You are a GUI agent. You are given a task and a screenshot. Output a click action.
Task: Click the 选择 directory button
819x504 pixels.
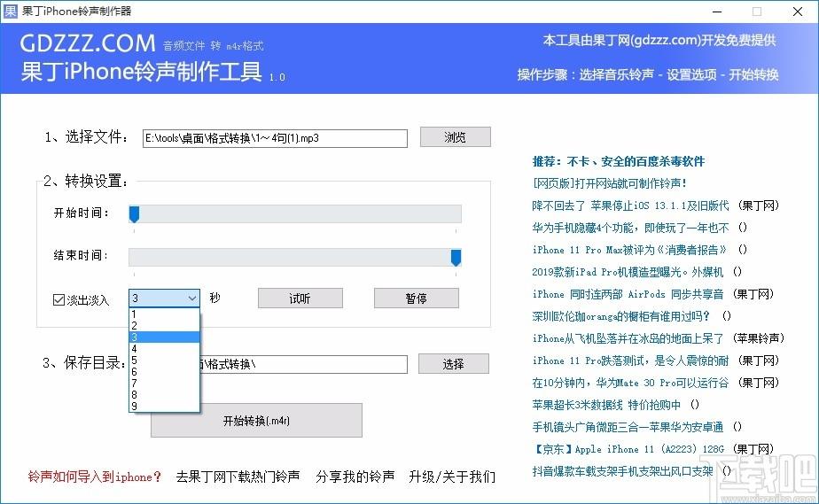(454, 364)
